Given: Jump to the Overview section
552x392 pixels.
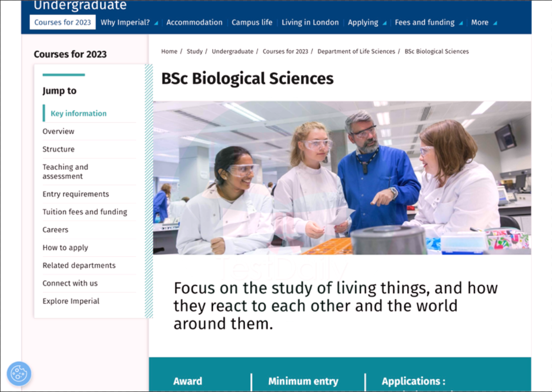Looking at the screenshot, I should point(58,131).
